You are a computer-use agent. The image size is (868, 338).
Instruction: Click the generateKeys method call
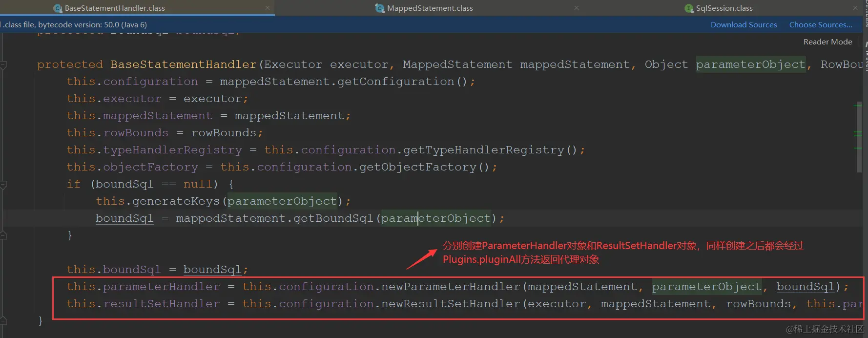(x=176, y=201)
